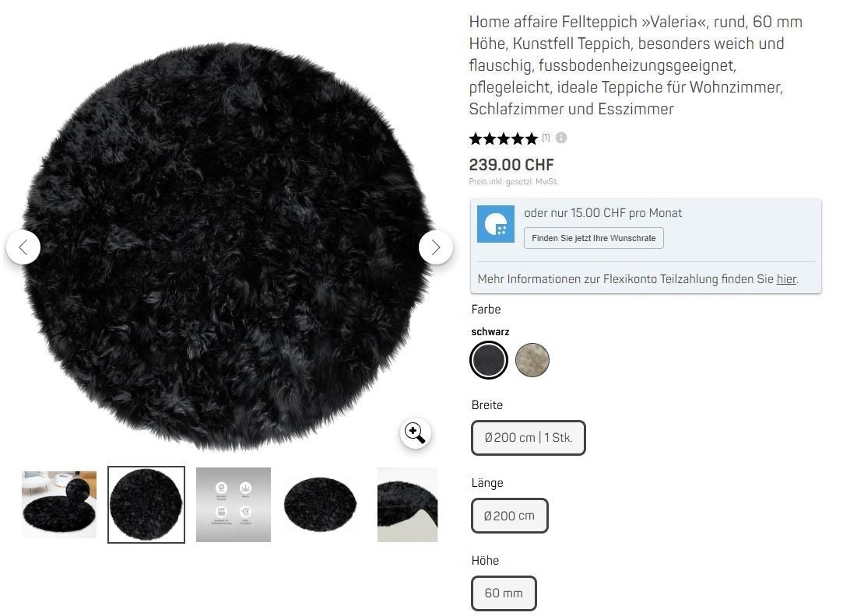Screen dimensions: 843x616
Task: Show the rug backside thumbnail
Action: point(408,505)
